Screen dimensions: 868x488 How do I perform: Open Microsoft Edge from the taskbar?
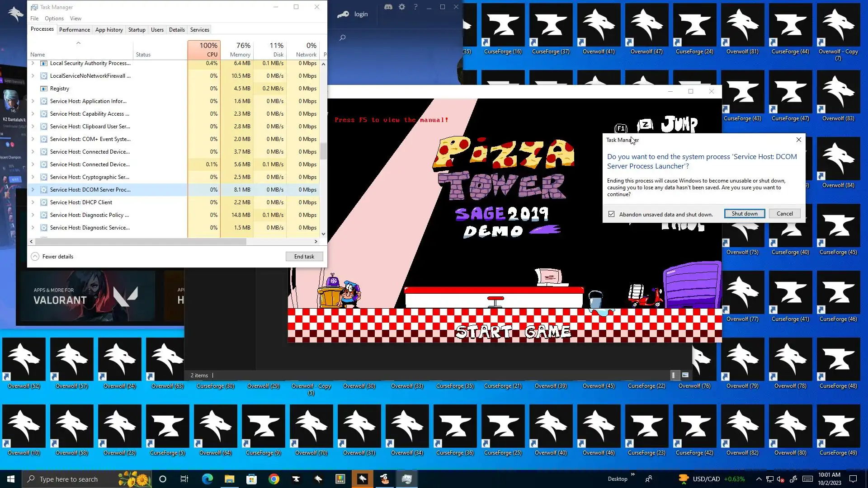tap(207, 479)
